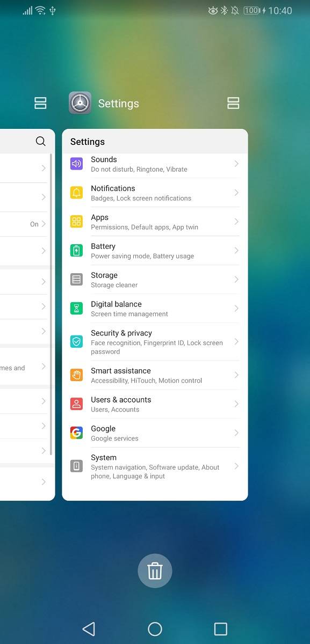Click the scrollbar on the left card

[x=51, y=305]
